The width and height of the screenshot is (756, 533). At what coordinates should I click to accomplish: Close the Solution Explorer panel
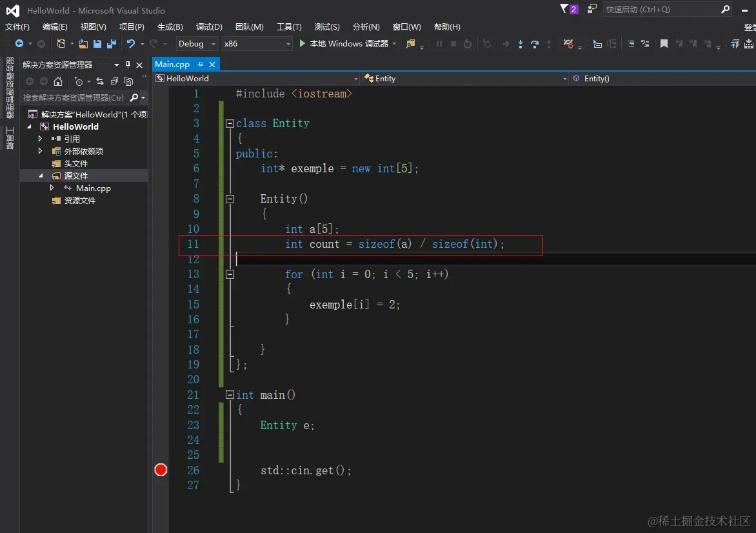pos(139,65)
